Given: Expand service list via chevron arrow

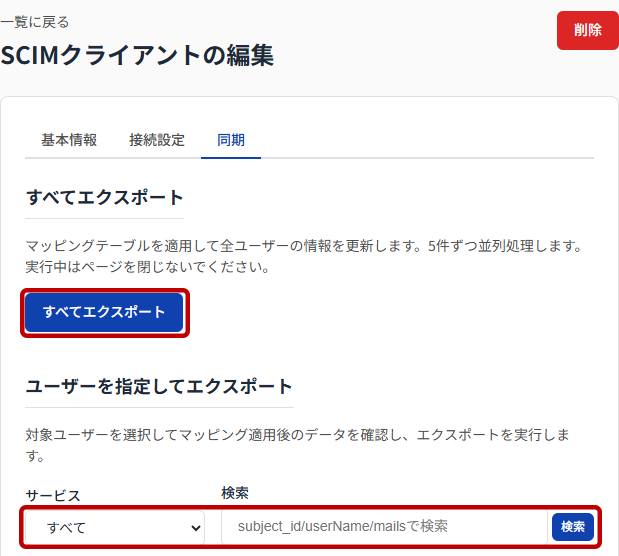Looking at the screenshot, I should tap(195, 528).
